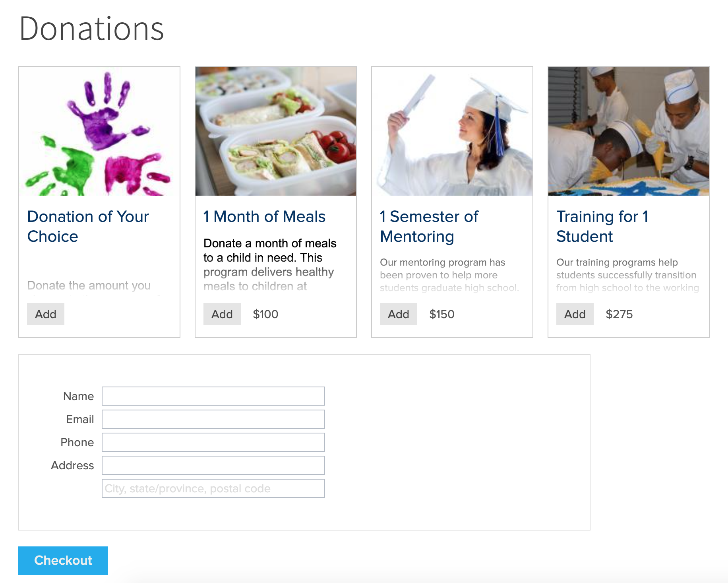
Task: Click the graduate in white gown image
Action: (x=452, y=131)
